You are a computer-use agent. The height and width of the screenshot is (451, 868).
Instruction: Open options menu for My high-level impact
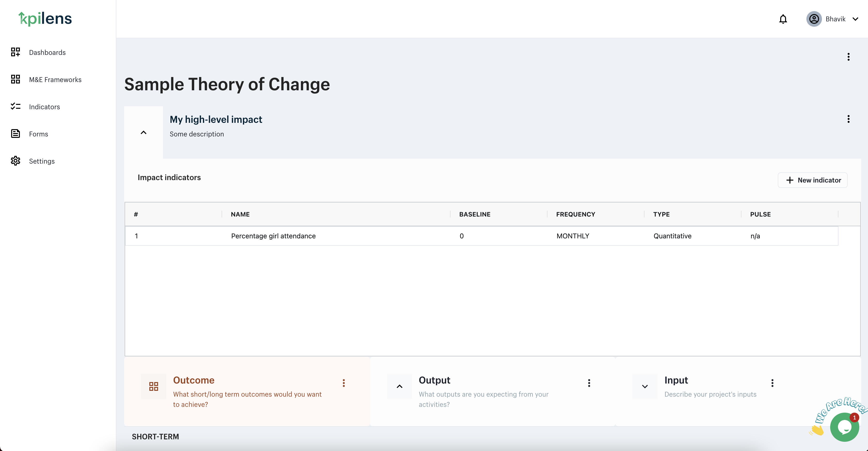pos(848,119)
